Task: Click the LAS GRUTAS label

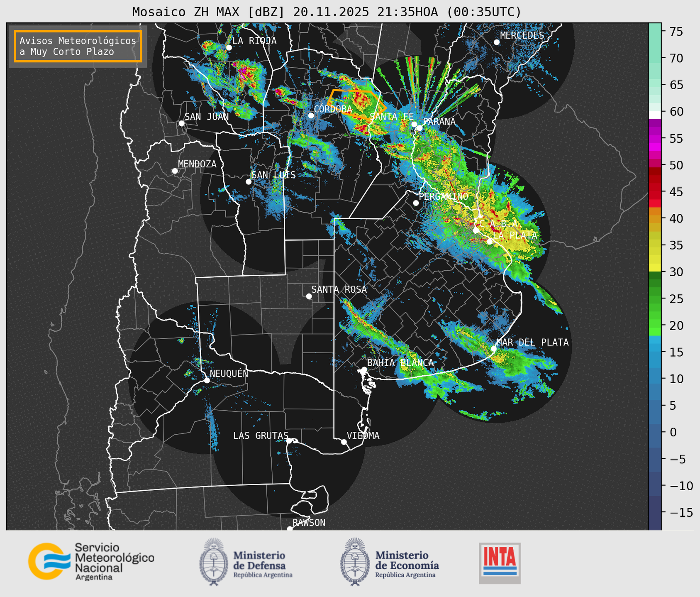Action: (261, 436)
